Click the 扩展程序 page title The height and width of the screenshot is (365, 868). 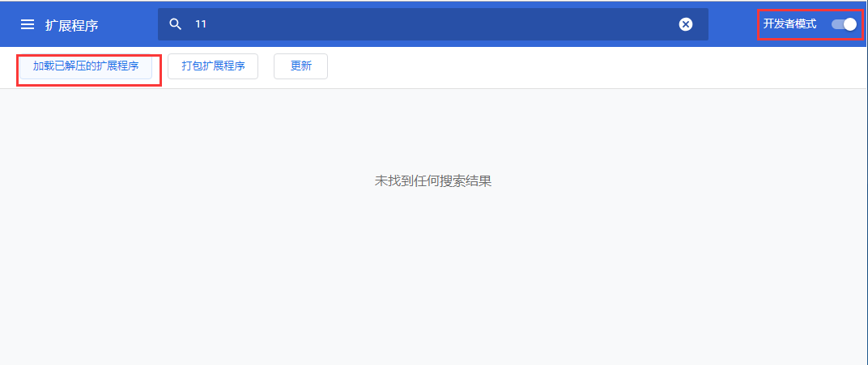72,25
